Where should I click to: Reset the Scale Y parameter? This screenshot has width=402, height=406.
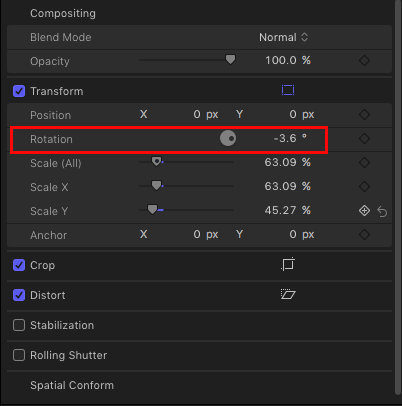[382, 211]
